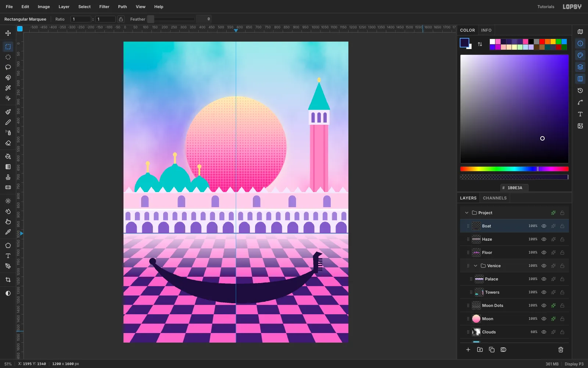588x368 pixels.
Task: Select the Polygon Shape tool
Action: 8,245
